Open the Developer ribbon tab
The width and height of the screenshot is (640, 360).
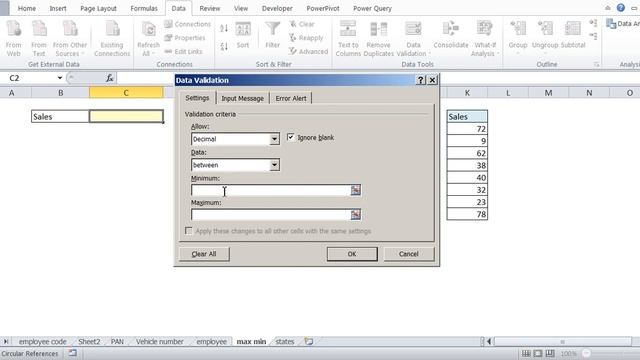tap(277, 8)
